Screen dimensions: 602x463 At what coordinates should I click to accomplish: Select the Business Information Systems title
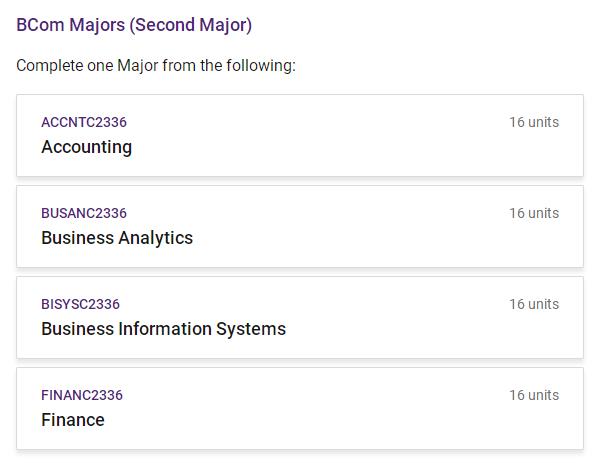163,329
